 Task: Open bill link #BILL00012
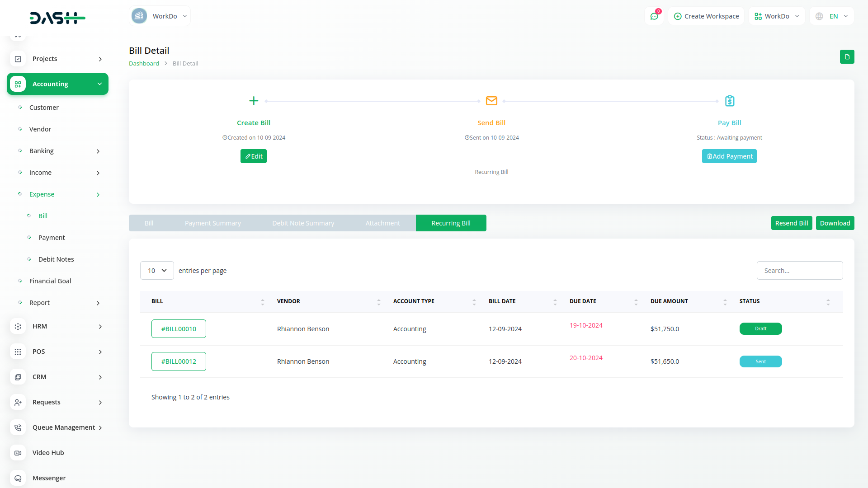(x=179, y=361)
